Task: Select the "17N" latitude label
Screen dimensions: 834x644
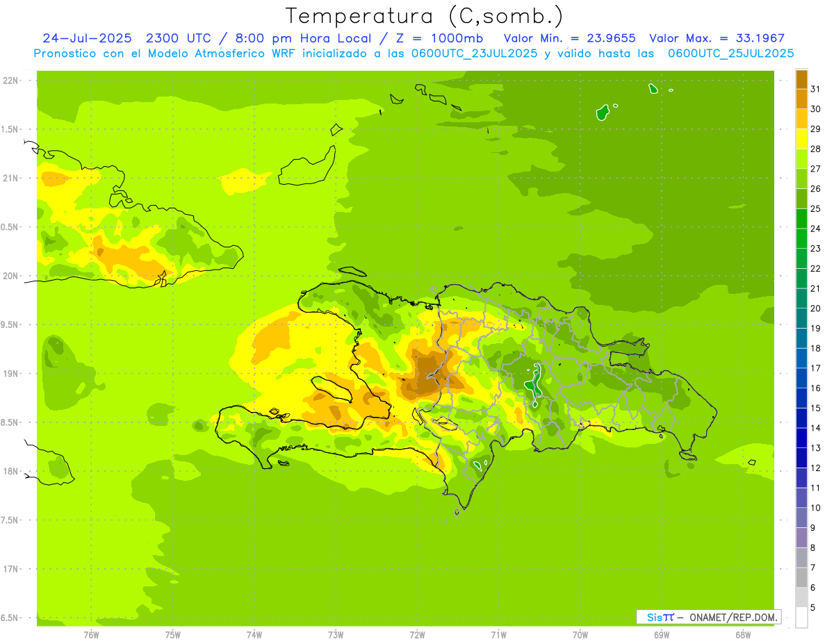Action: [x=10, y=569]
